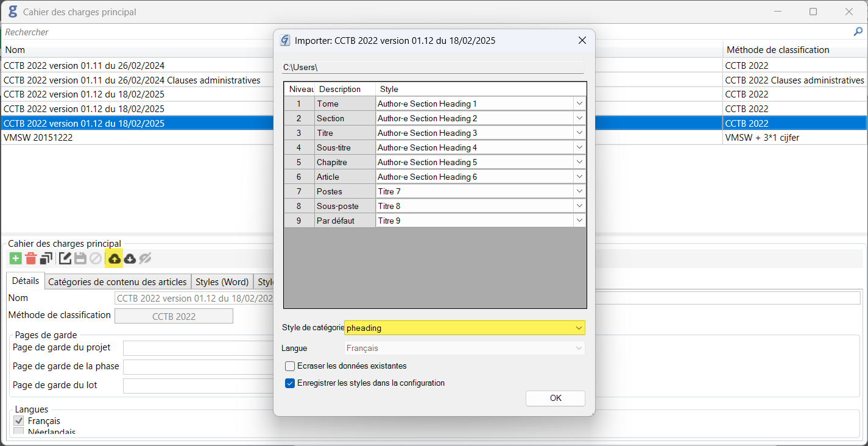Click the Niveau column header in dialog

click(301, 89)
